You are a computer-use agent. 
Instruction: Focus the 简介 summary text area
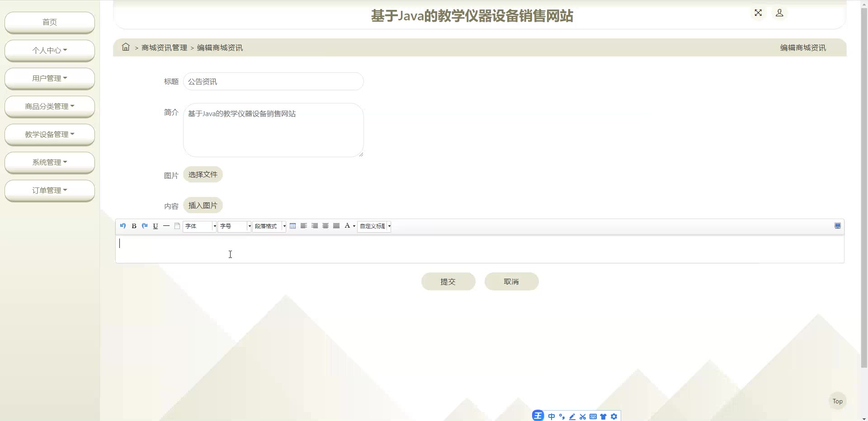(x=274, y=130)
